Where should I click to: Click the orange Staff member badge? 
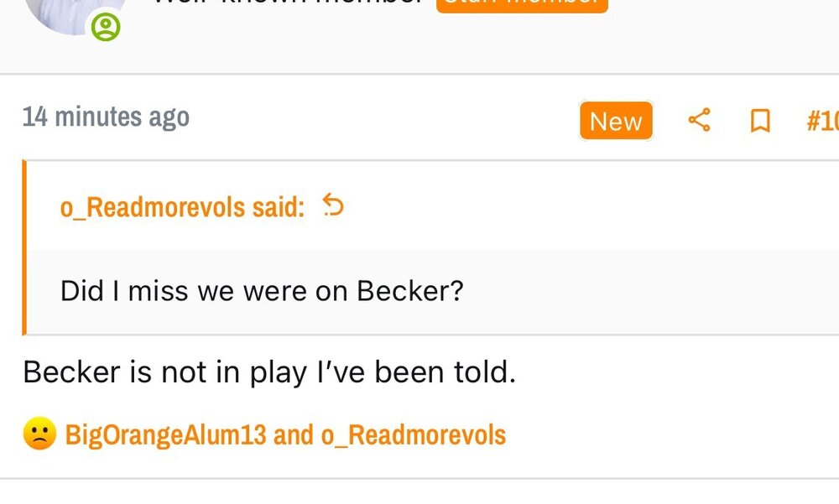522,3
